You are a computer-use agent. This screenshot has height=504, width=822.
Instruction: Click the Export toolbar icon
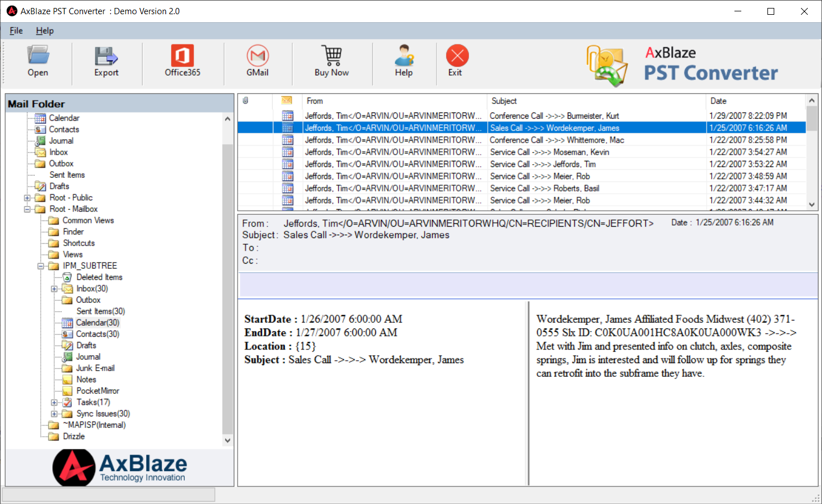pyautogui.click(x=106, y=56)
